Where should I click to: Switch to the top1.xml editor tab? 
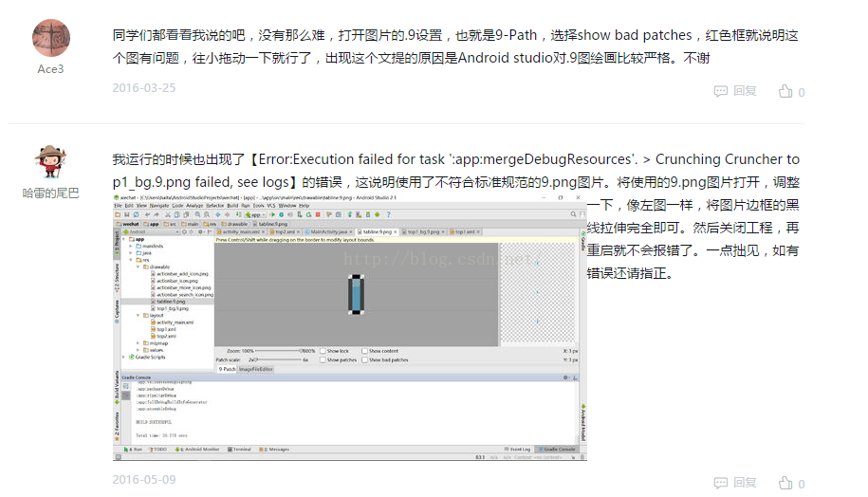click(465, 231)
